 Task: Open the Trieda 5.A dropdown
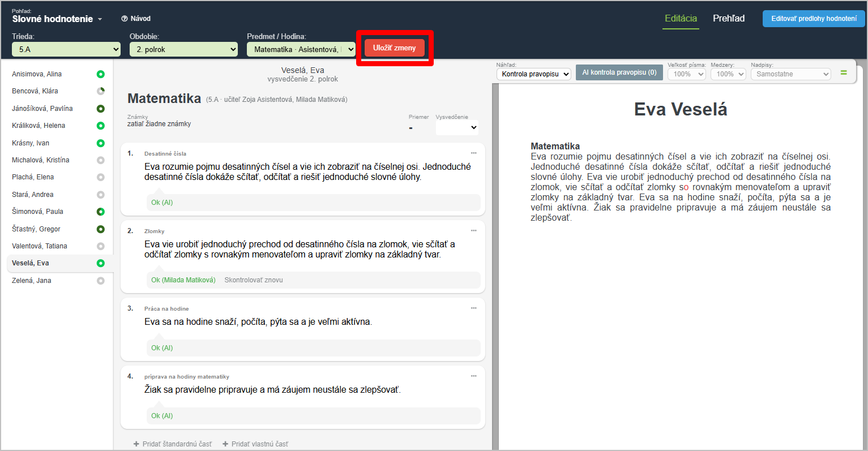pos(66,49)
